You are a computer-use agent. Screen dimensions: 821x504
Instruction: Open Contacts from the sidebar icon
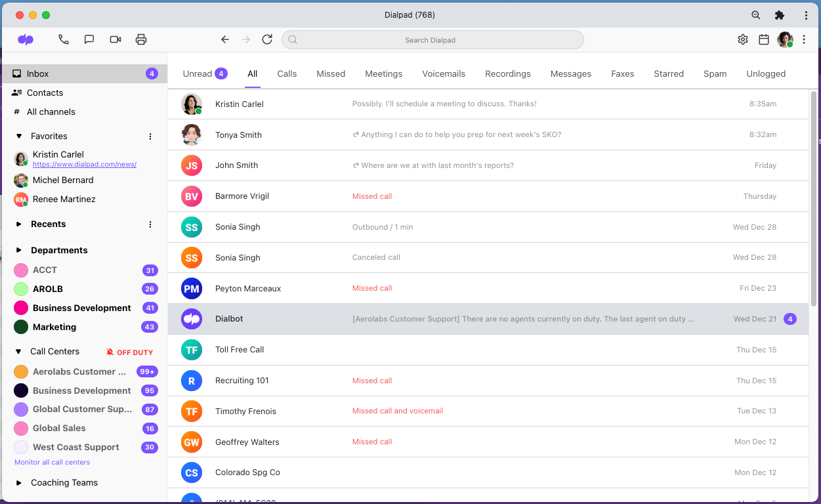click(x=16, y=93)
